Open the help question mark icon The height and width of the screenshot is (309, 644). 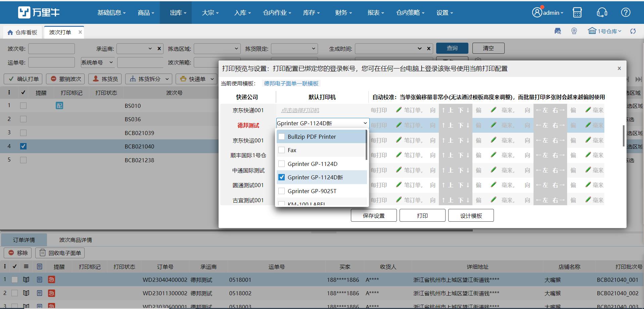(x=625, y=12)
